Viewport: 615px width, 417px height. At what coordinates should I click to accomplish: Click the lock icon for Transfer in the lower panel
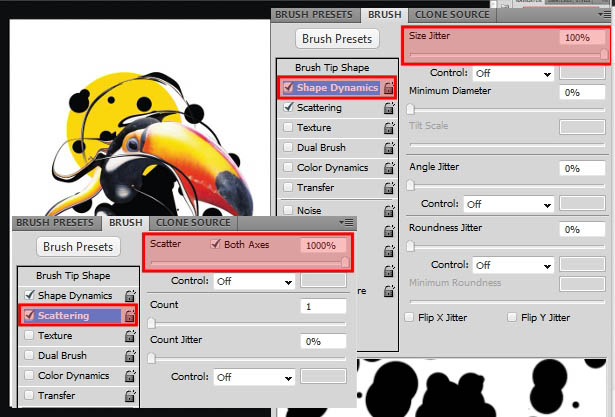(130, 396)
